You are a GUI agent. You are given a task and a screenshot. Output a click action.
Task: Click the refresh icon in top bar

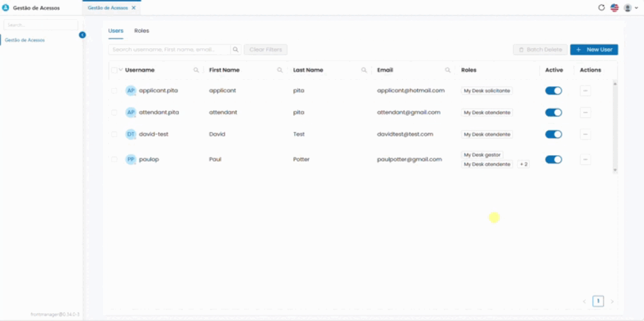point(601,7)
